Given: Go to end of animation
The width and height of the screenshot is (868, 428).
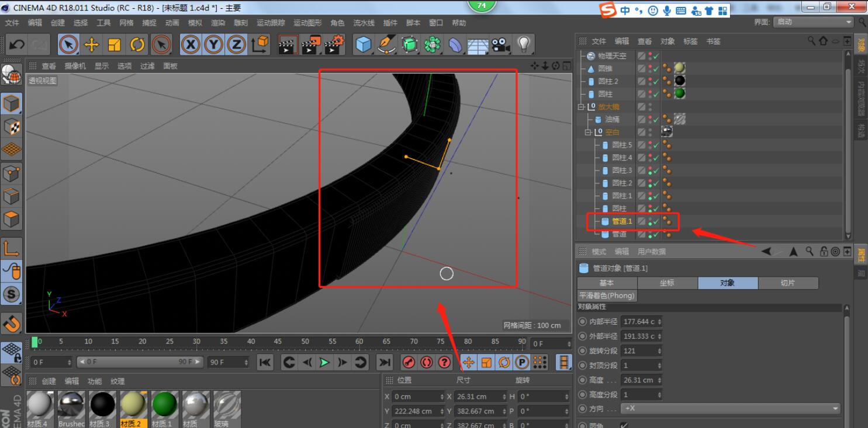Looking at the screenshot, I should pos(385,363).
